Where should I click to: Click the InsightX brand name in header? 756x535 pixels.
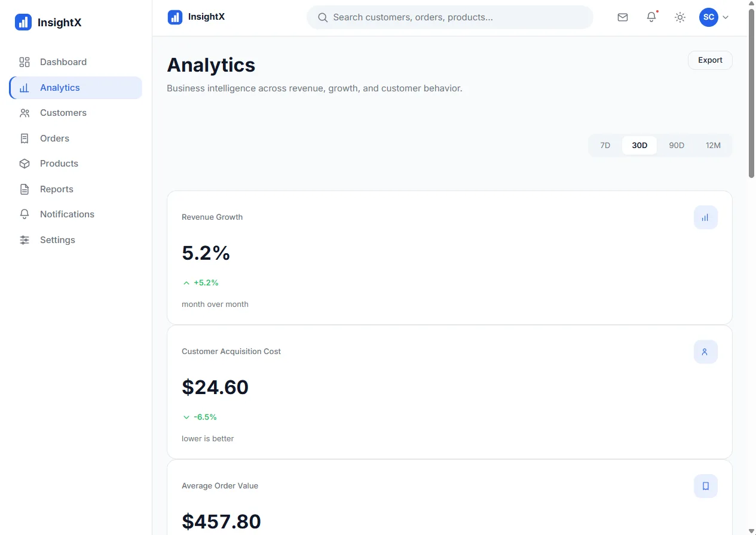[206, 17]
